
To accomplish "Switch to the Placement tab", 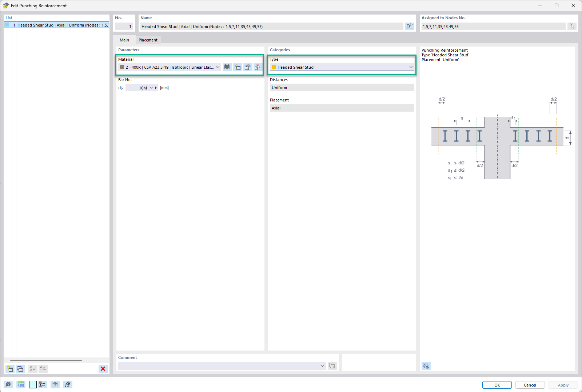I will click(x=148, y=40).
